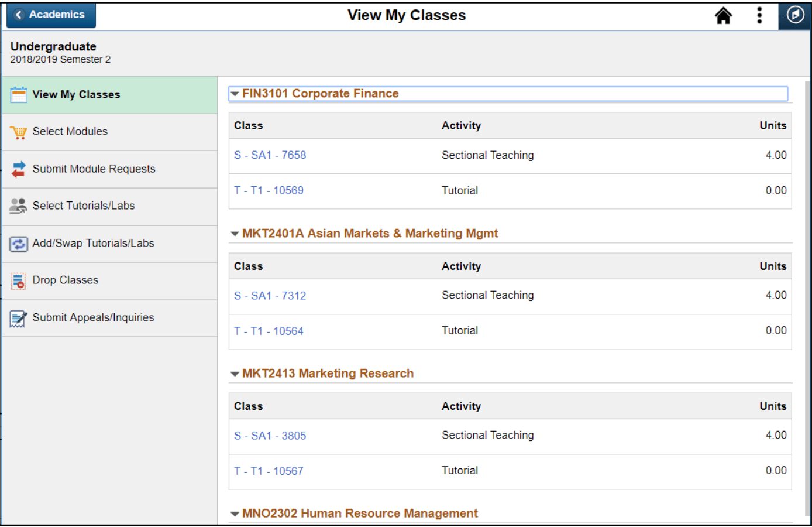Click the Drop Classes icon
Screen dimensions: 812x527
tap(18, 280)
